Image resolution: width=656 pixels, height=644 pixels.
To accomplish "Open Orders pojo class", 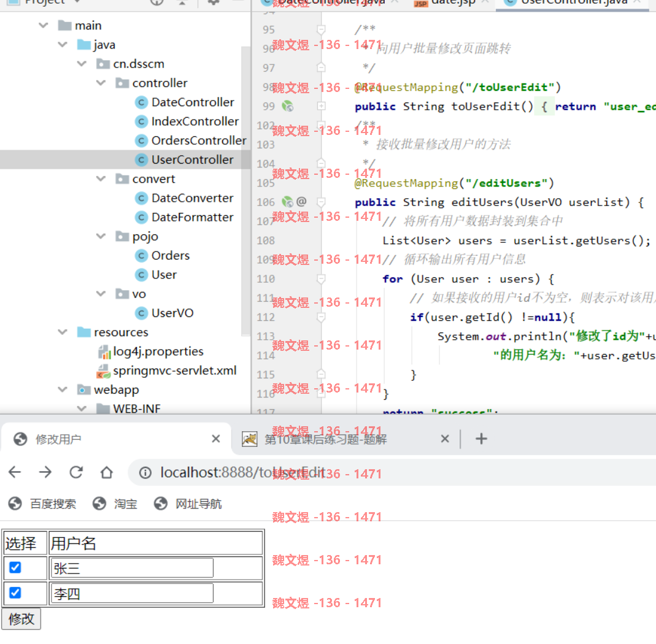I will point(170,256).
